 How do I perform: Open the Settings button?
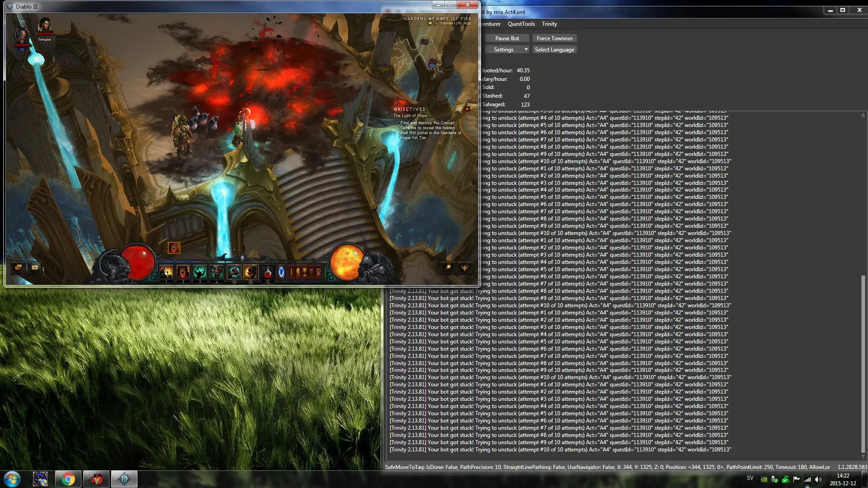coord(504,50)
